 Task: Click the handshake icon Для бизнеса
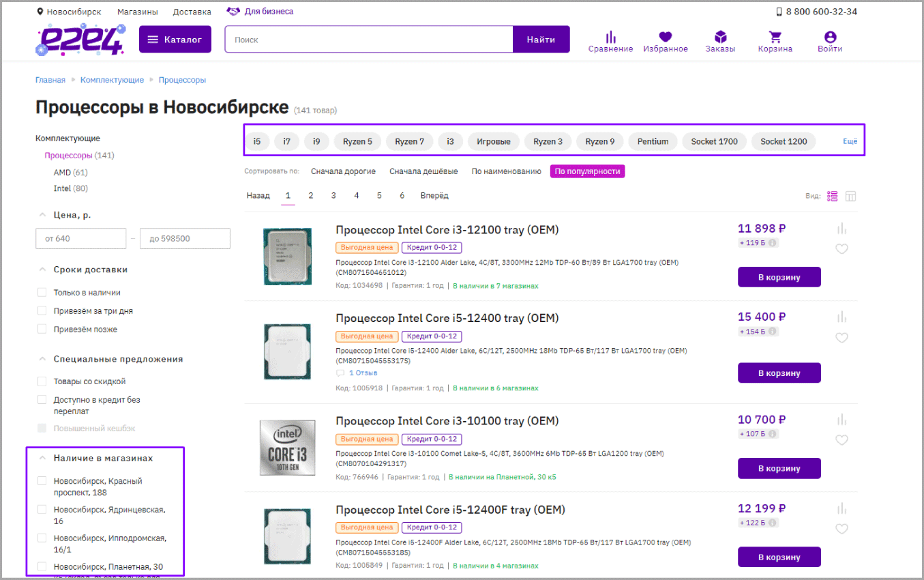[x=233, y=12]
